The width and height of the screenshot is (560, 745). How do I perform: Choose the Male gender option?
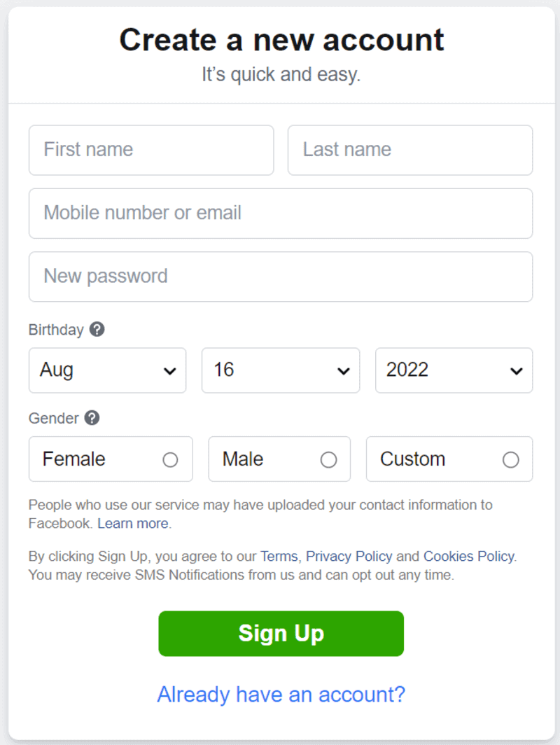[328, 459]
